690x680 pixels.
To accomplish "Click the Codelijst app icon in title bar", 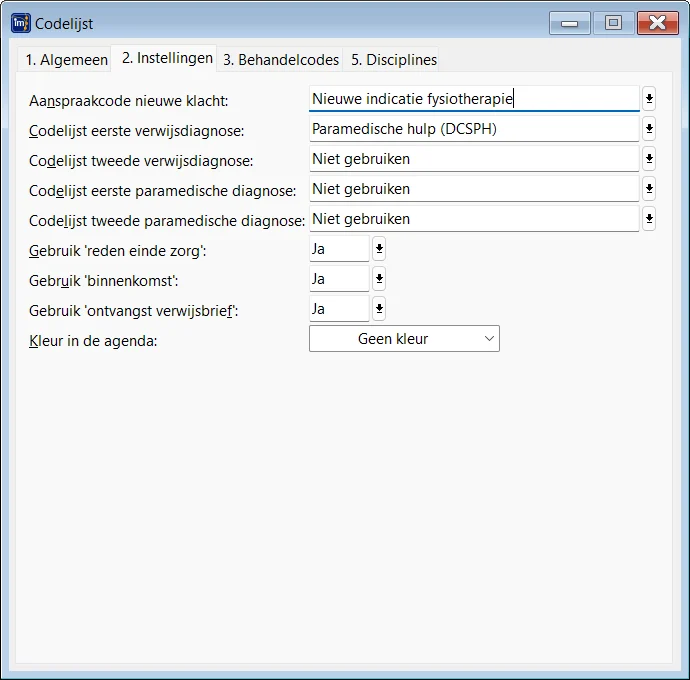I will 20,23.
